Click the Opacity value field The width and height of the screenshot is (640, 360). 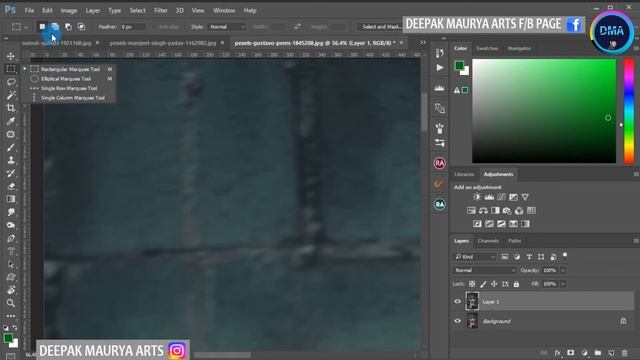549,270
